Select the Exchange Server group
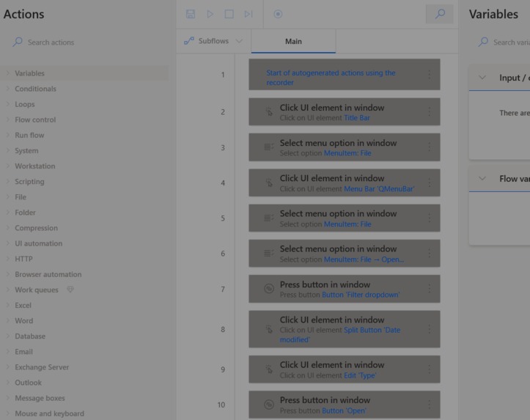Screen dimensions: 530x420 [42, 367]
